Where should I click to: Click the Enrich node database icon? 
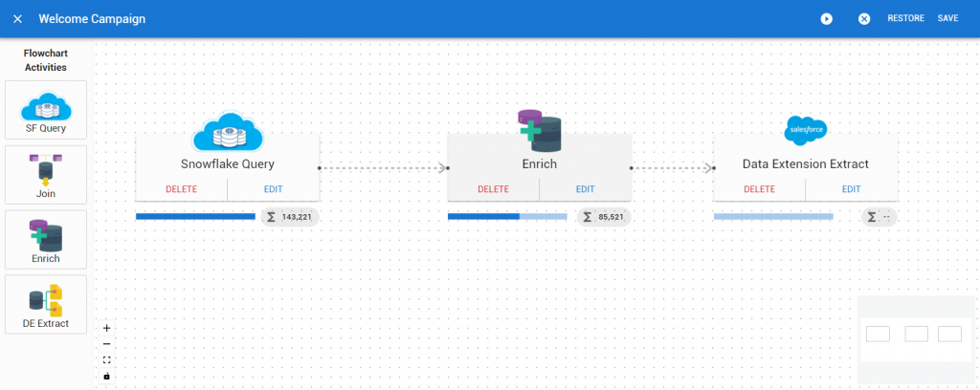[540, 130]
